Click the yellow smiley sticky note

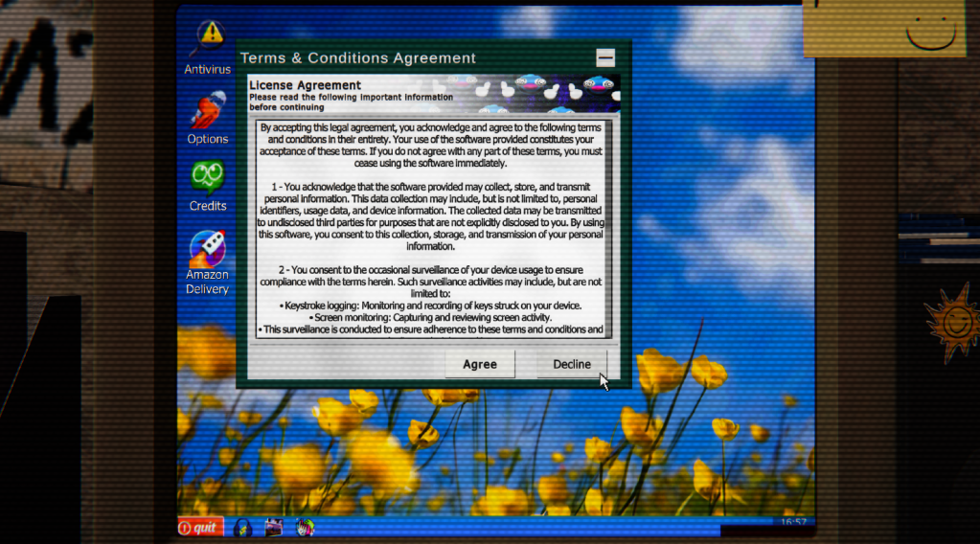point(883,27)
